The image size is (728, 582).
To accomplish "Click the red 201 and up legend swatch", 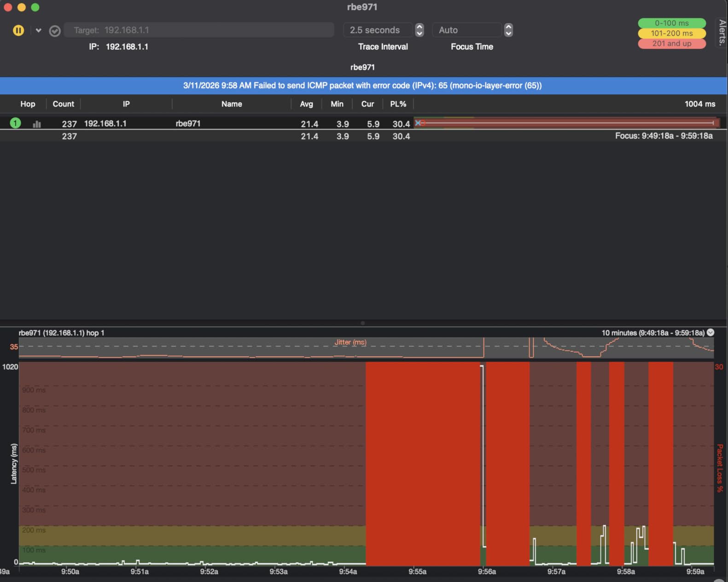I will (x=671, y=43).
